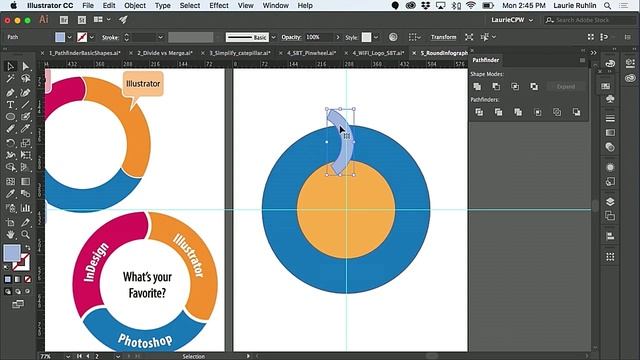Click the Stroke label link
Screen dimensions: 640x360
110,37
